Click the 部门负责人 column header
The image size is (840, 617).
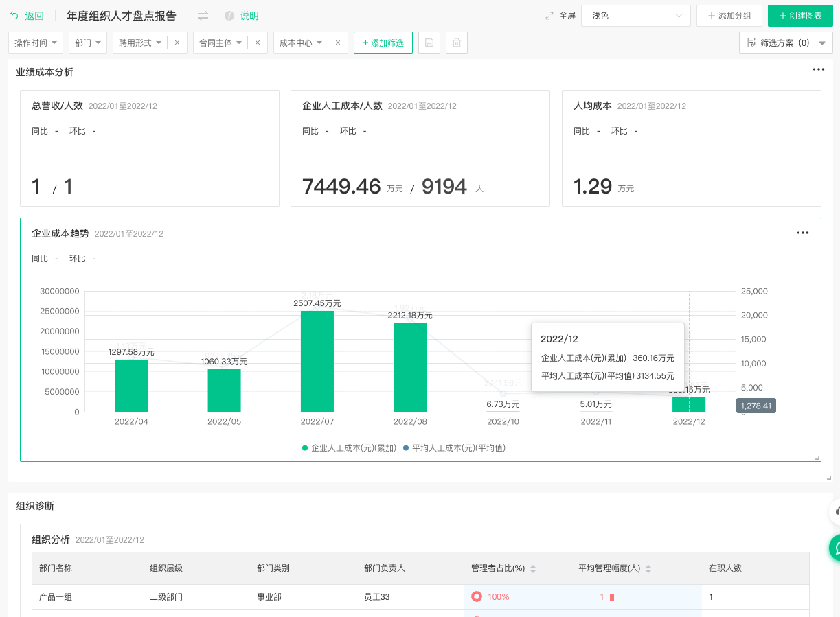[x=385, y=568]
